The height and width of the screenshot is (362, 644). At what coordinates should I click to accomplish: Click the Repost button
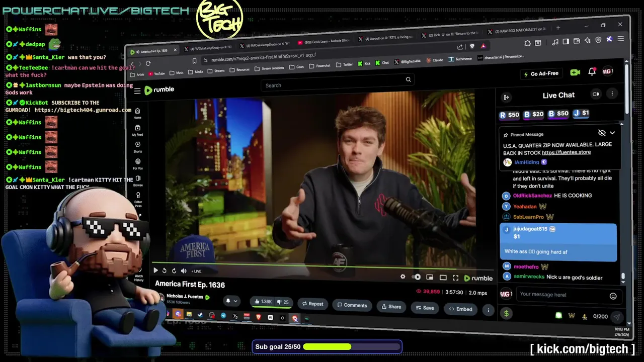[312, 304]
